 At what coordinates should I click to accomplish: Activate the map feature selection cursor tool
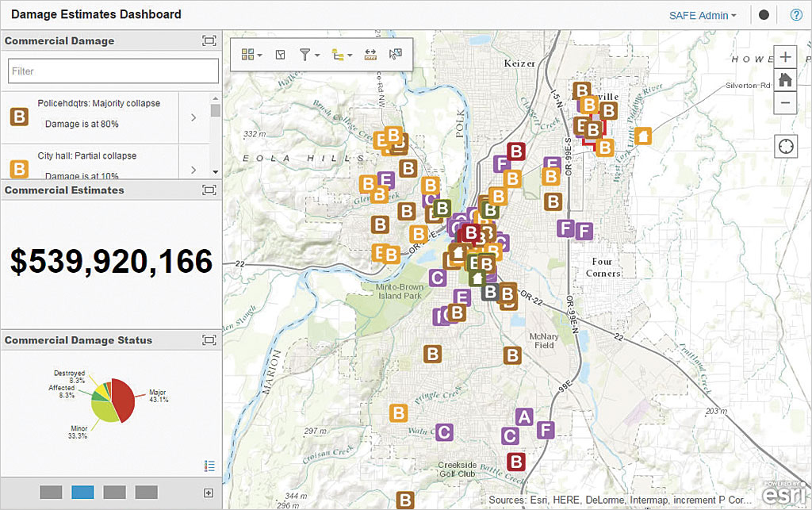[396, 55]
